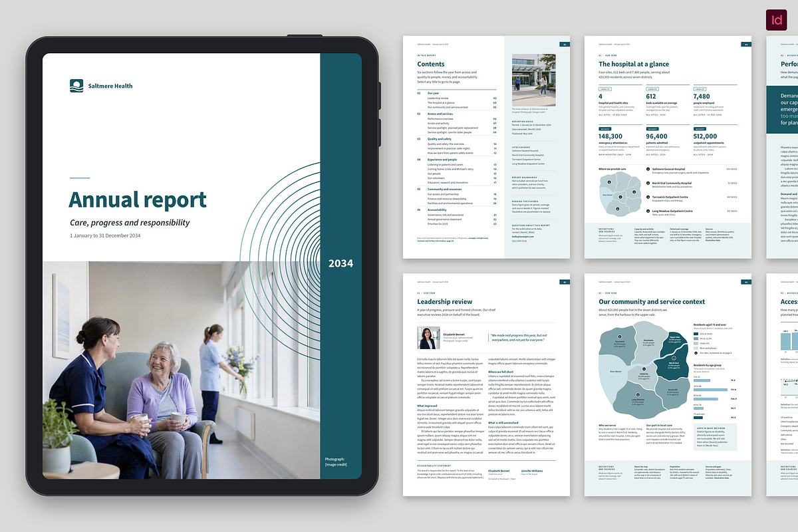798x532 pixels.
Task: Click the hospital entrance photo on Contents page
Action: coord(534,80)
